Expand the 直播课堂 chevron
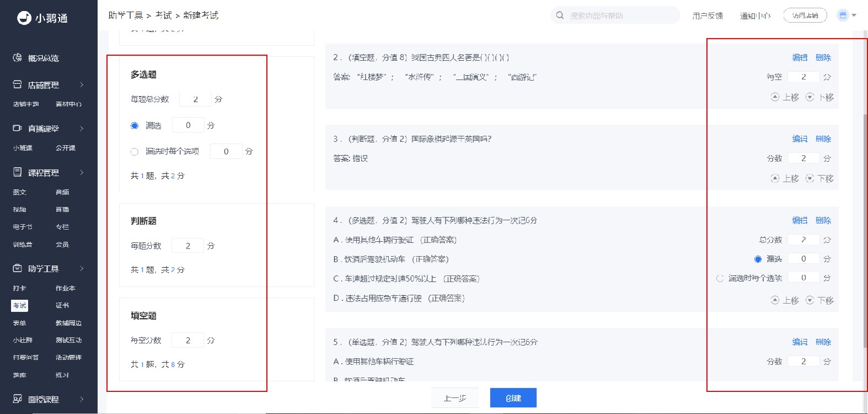The height and width of the screenshot is (414, 868). pyautogui.click(x=82, y=128)
